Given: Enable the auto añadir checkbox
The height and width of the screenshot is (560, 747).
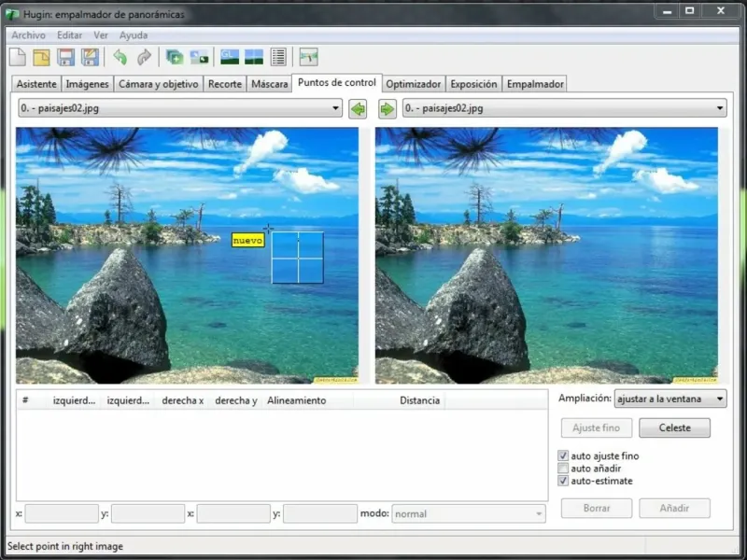Looking at the screenshot, I should [x=563, y=469].
